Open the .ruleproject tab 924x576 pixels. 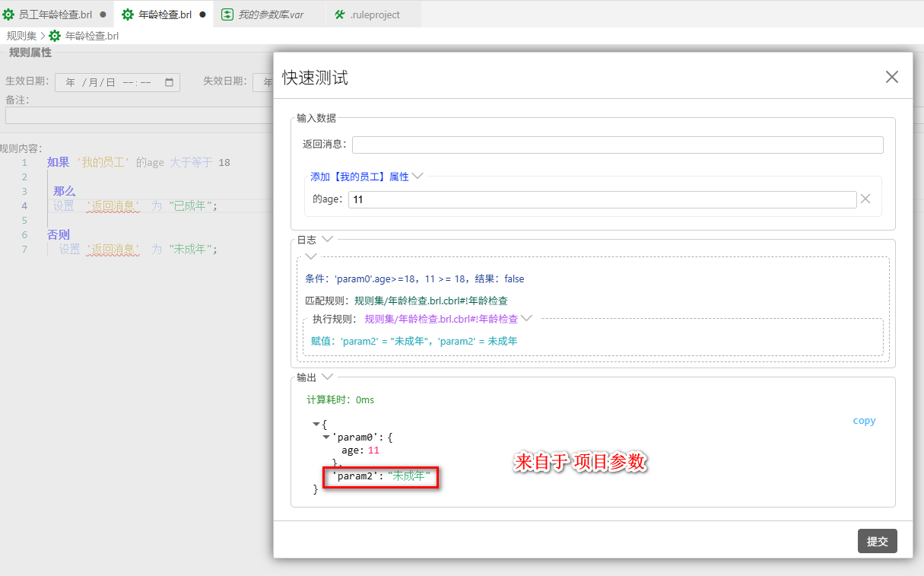click(x=375, y=14)
